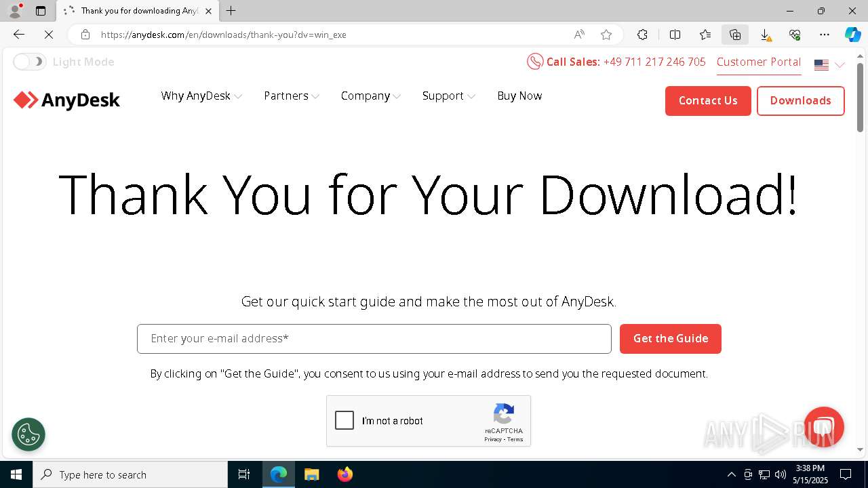Viewport: 868px width, 488px height.
Task: Open the Edge profile icon
Action: coord(15,11)
